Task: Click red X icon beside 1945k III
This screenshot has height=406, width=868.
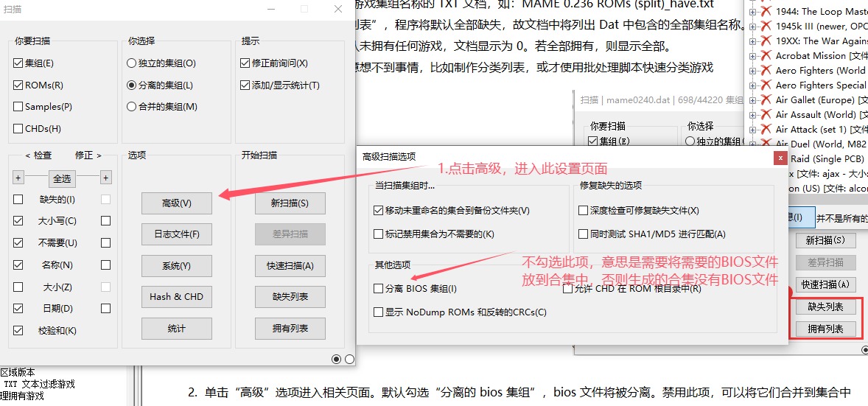Action: 766,26
